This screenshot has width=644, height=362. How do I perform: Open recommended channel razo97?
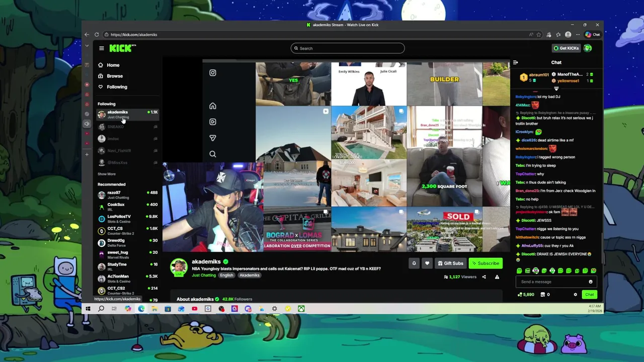pyautogui.click(x=128, y=195)
